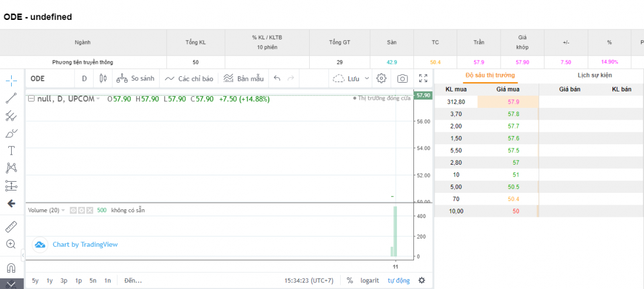This screenshot has width=644, height=289.
Task: Collapse the left drawing toolbar handle
Action: tap(23, 255)
